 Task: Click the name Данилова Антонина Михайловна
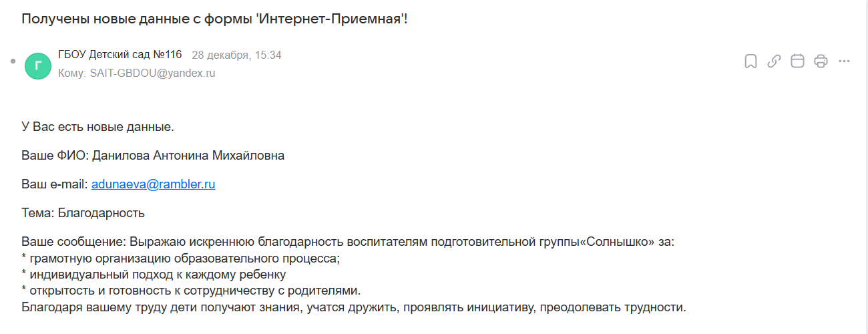(188, 156)
